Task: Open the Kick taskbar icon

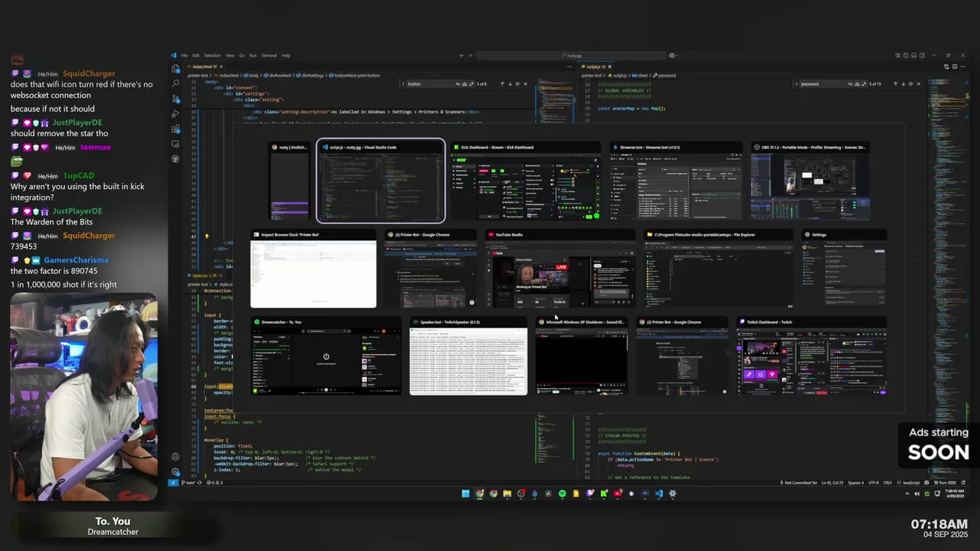Action: tap(603, 494)
